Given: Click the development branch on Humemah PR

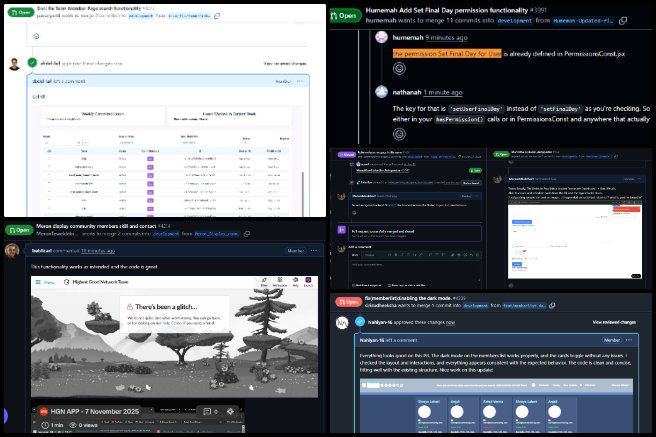Looking at the screenshot, I should coord(515,20).
